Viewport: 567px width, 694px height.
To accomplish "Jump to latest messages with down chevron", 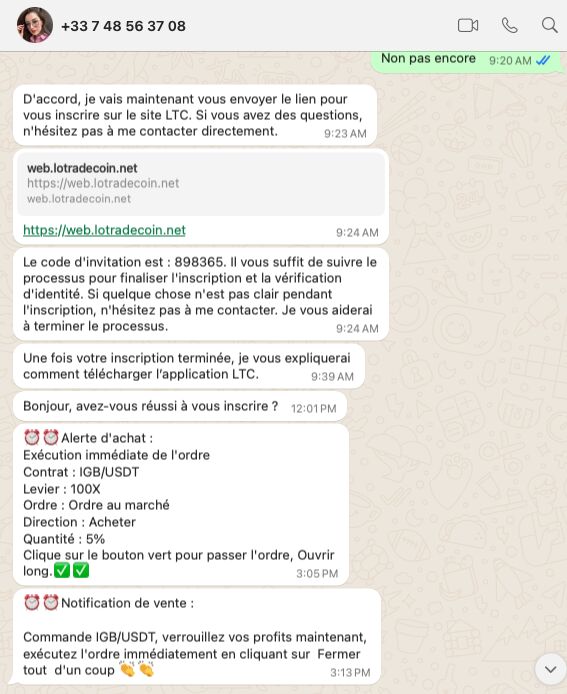I will click(x=551, y=669).
